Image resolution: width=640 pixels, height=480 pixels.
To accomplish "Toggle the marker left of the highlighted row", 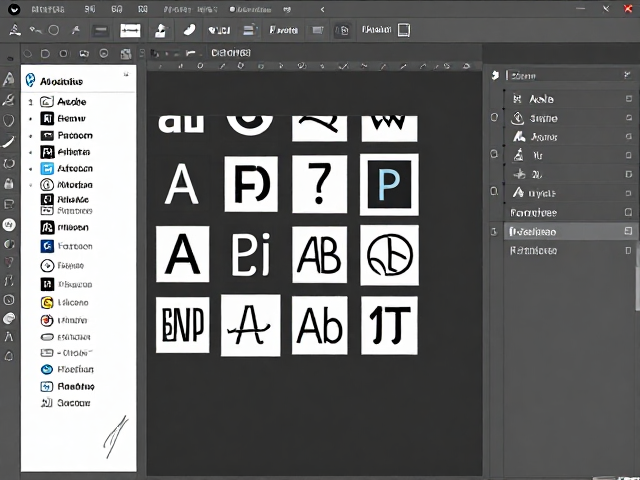I will (494, 232).
